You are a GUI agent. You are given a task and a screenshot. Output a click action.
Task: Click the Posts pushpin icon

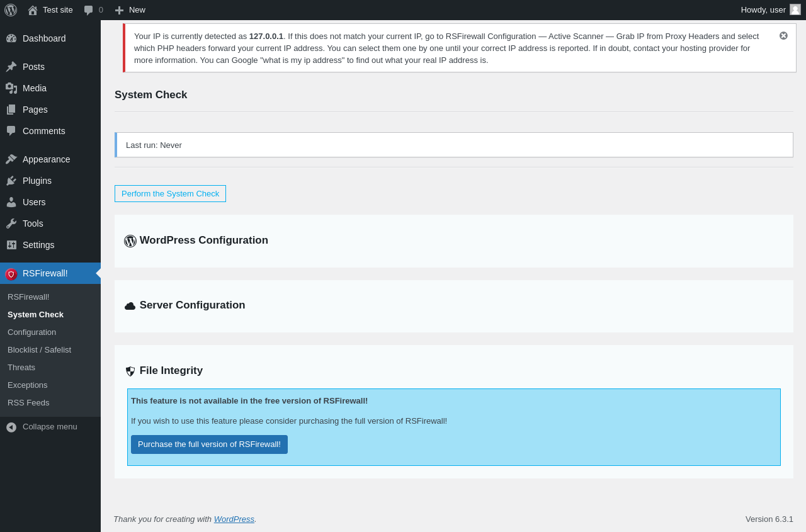coord(11,67)
